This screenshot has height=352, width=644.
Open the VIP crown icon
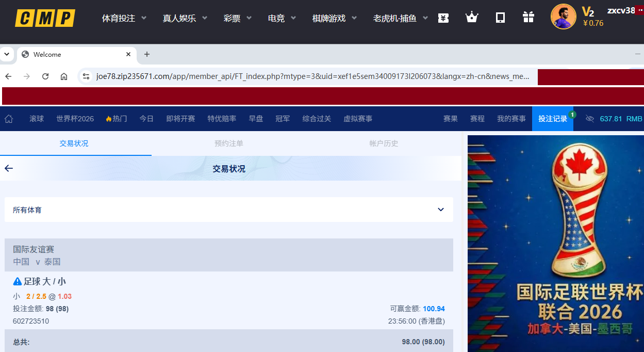(x=472, y=18)
